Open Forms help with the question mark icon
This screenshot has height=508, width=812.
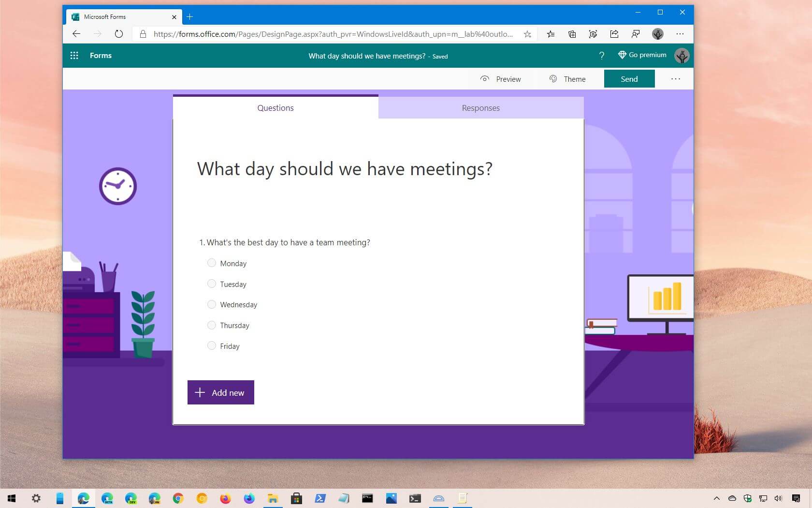tap(601, 56)
